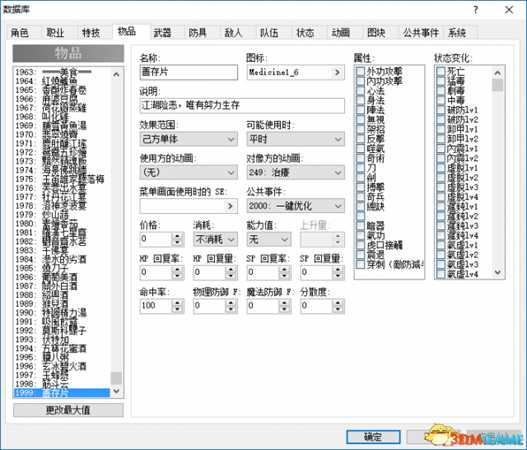Viewport: 527px width, 450px height.
Task: Switch to the 角色 tab
Action: click(20, 33)
